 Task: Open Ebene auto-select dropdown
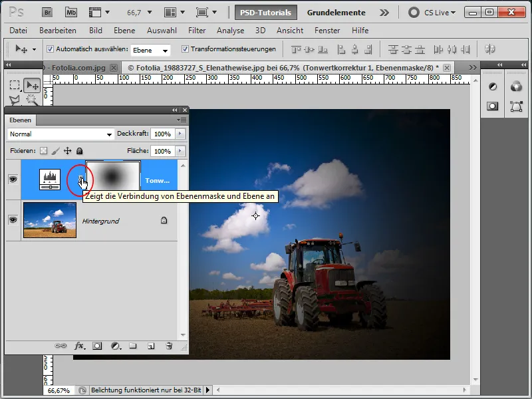pos(150,51)
